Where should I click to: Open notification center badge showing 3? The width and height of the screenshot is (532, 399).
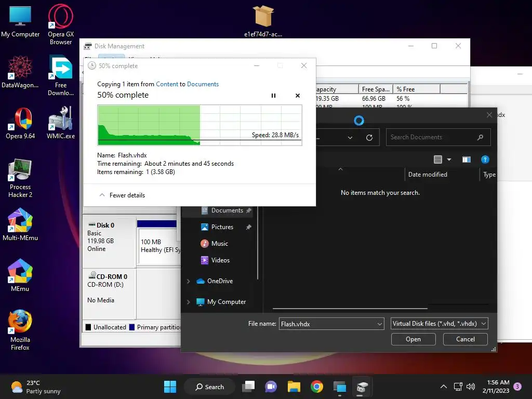[x=517, y=387]
